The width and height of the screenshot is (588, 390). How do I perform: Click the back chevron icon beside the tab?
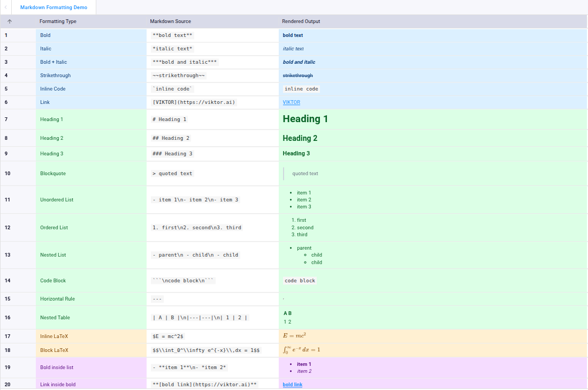6,7
